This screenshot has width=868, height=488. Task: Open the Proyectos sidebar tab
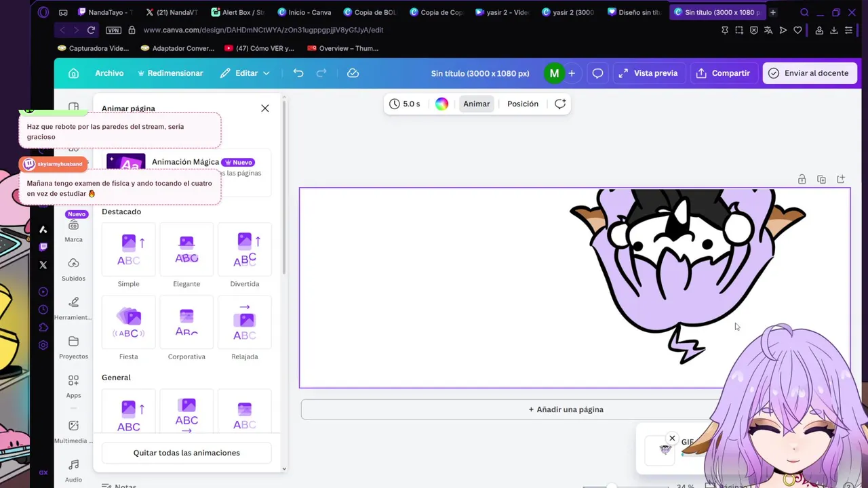point(73,347)
